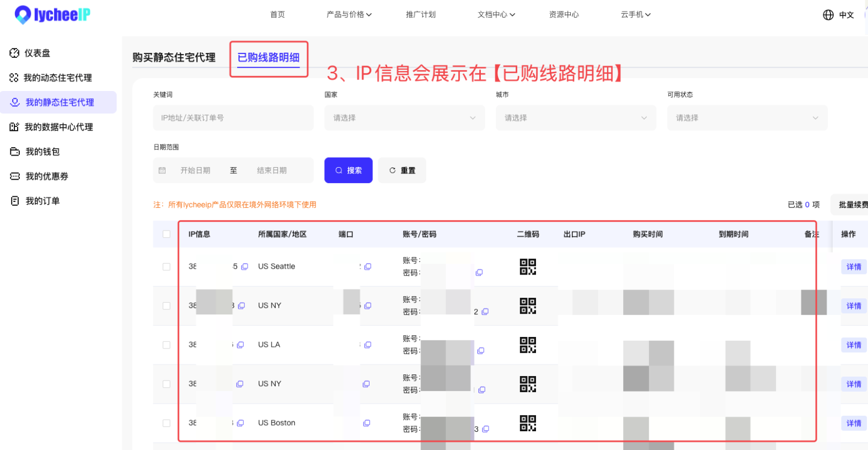Copy IP address in US Seattle row

coord(245,266)
